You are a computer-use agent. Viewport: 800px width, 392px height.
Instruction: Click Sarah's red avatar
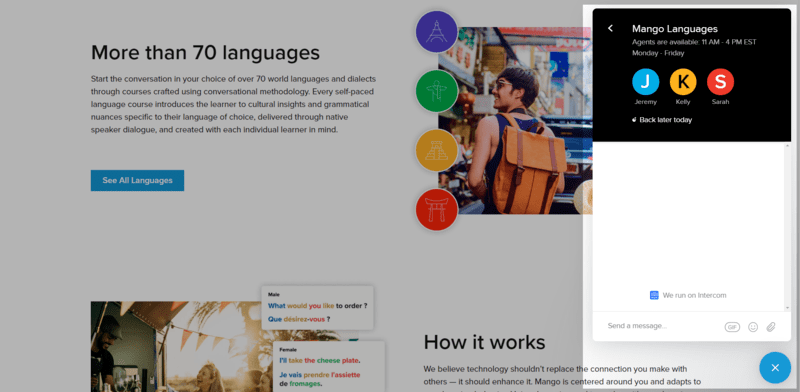click(x=720, y=82)
